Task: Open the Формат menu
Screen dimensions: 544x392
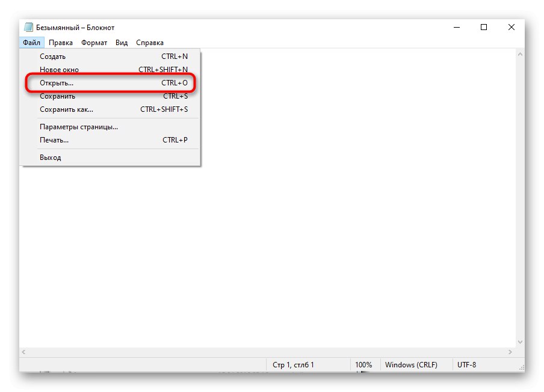Action: tap(94, 42)
